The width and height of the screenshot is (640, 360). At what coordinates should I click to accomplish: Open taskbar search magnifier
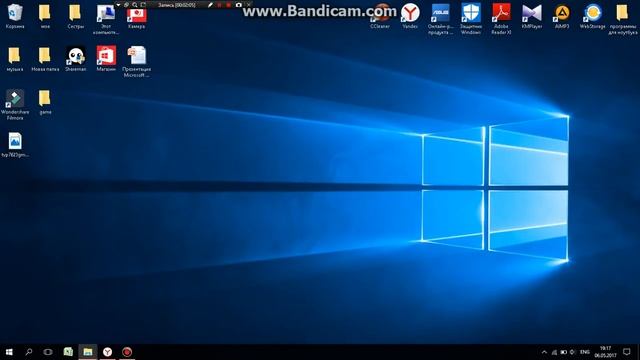click(x=29, y=352)
